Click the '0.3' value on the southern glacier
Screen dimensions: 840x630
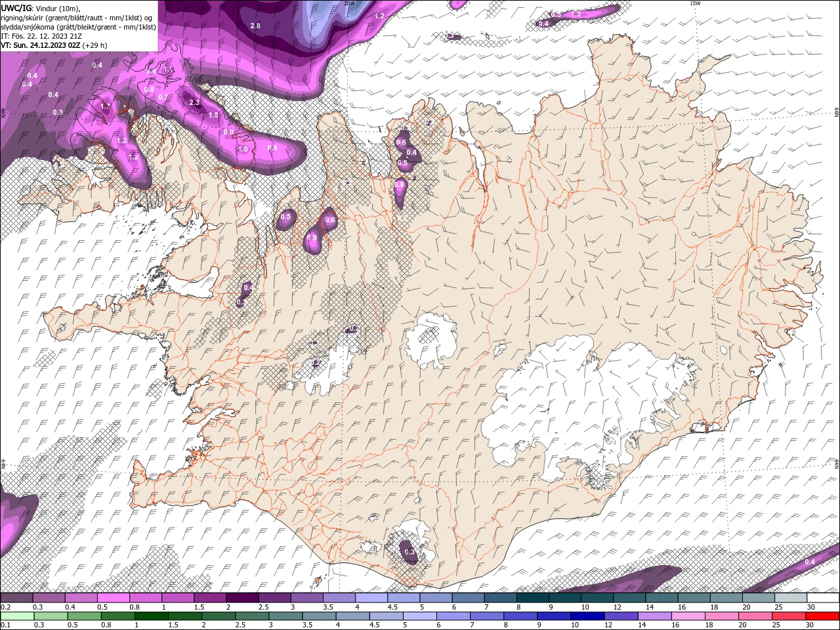click(x=410, y=552)
